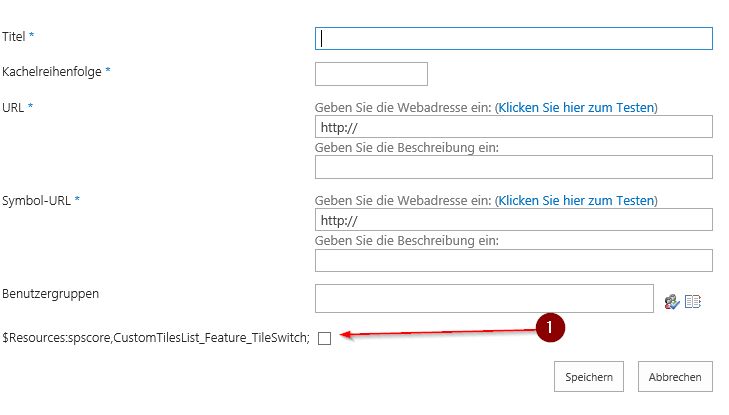Save the form with Speichern

[x=589, y=377]
